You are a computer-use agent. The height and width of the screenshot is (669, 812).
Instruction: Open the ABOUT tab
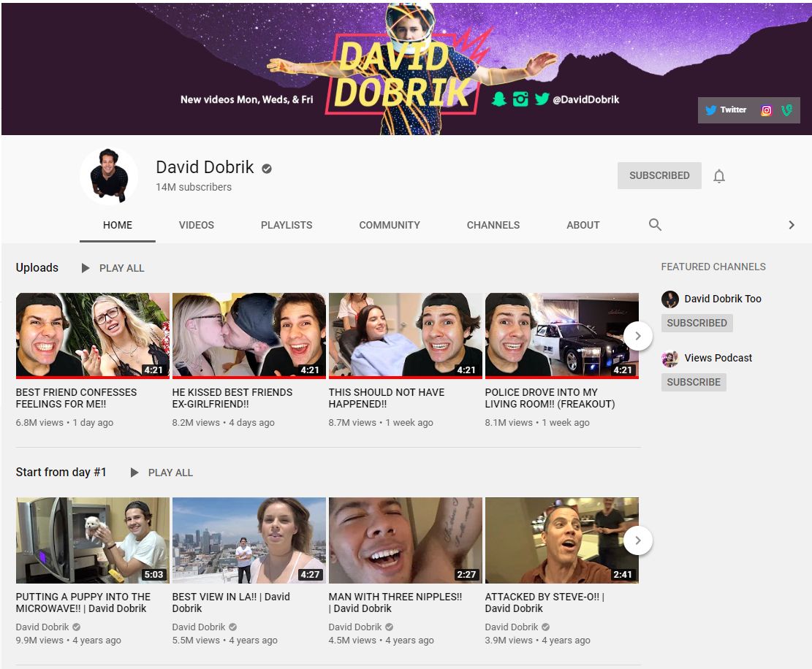(x=583, y=225)
